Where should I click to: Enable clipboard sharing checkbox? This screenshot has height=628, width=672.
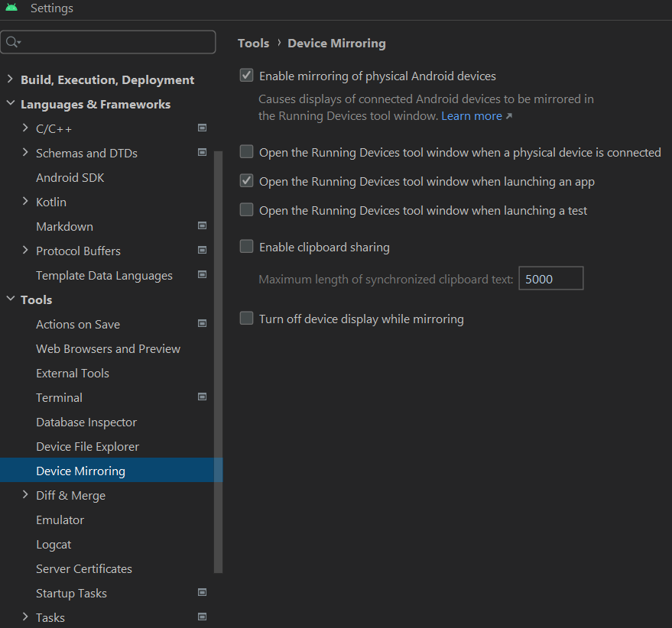point(246,247)
